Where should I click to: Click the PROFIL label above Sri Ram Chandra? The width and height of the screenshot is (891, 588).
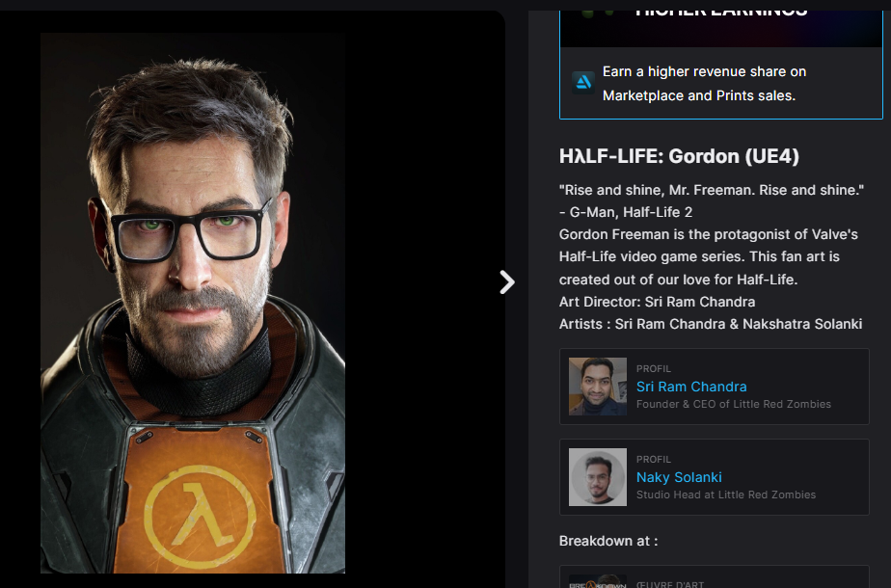click(x=654, y=369)
